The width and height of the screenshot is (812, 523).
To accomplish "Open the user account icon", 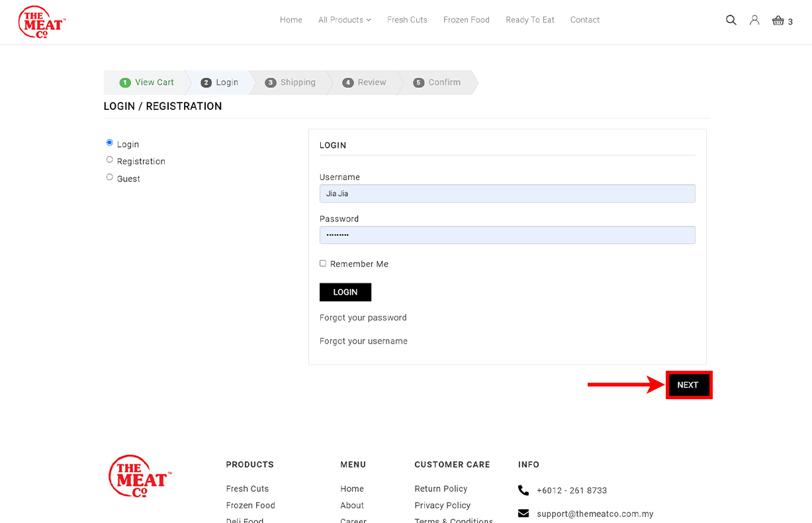I will [x=754, y=20].
